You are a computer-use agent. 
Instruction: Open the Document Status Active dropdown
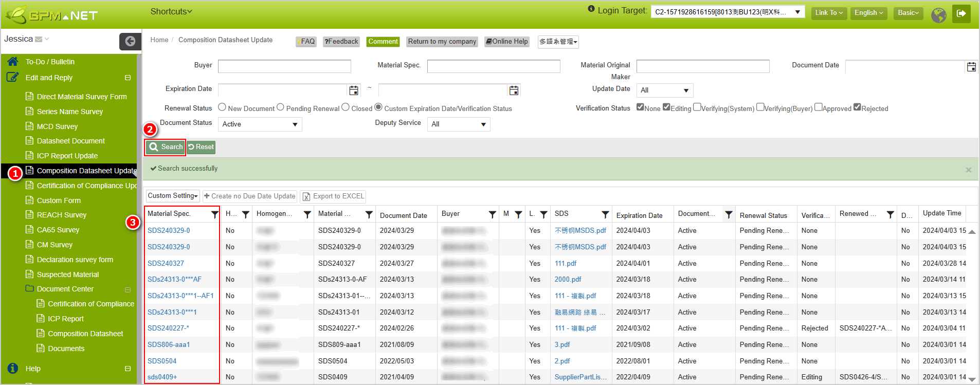[x=260, y=124]
